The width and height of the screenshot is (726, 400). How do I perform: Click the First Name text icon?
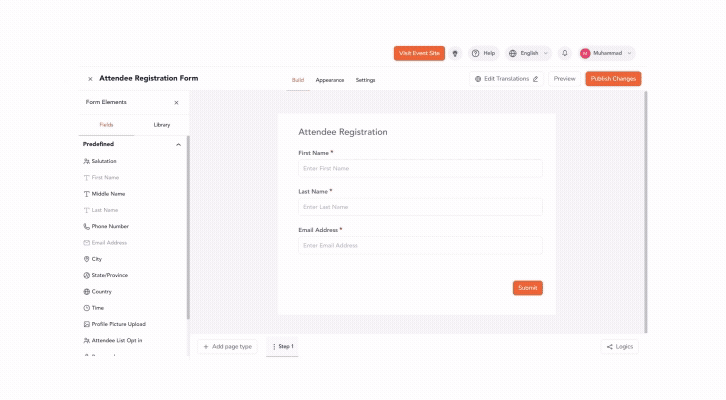click(x=86, y=178)
